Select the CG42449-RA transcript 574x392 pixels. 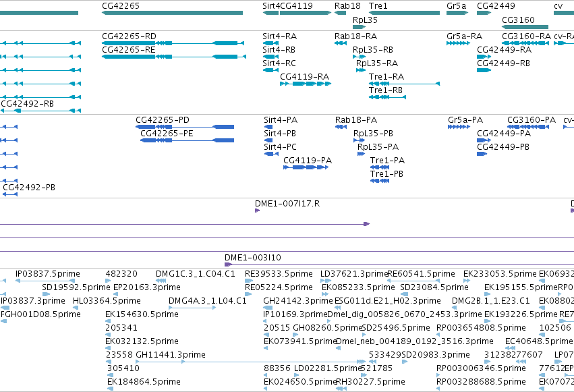pos(484,57)
